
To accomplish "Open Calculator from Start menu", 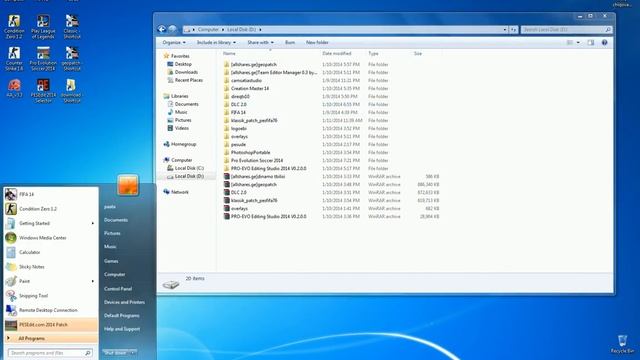I will 51,252.
